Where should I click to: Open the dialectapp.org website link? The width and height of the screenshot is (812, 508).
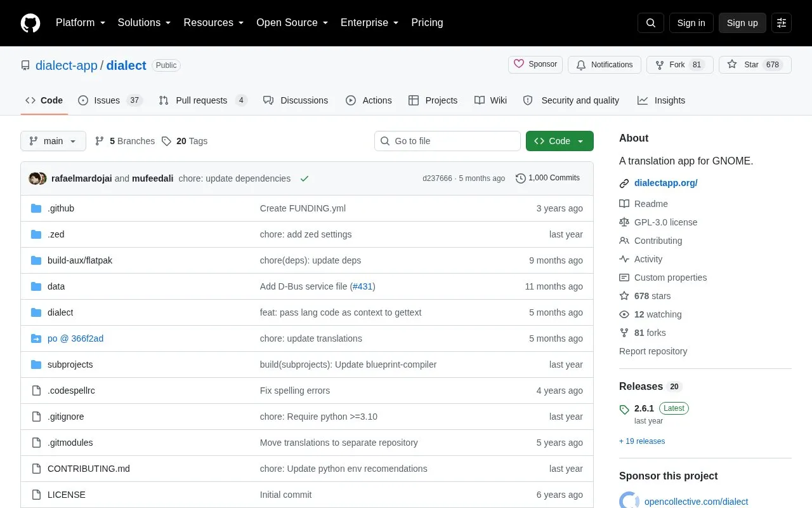click(666, 183)
